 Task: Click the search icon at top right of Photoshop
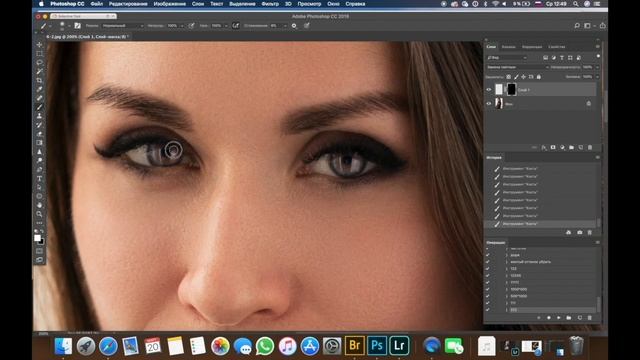tap(577, 26)
